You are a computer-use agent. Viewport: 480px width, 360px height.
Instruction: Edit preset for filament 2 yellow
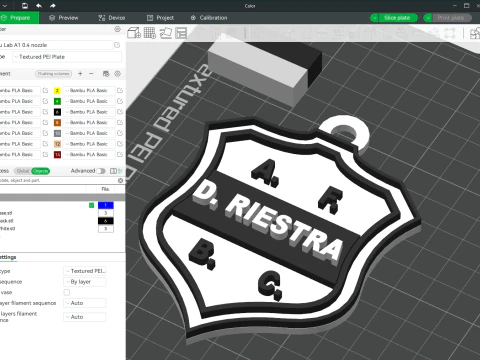pyautogui.click(x=120, y=90)
